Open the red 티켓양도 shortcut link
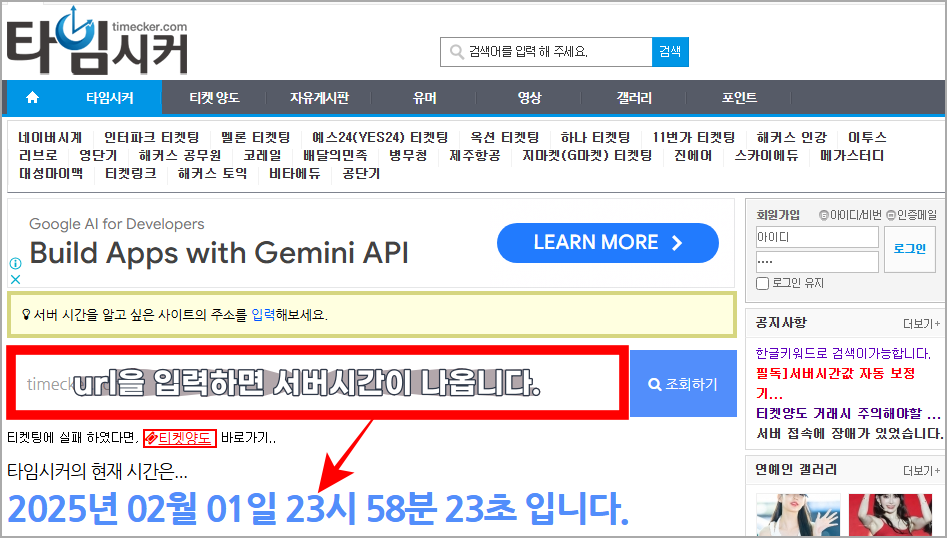Image resolution: width=947 pixels, height=538 pixels. [x=179, y=438]
